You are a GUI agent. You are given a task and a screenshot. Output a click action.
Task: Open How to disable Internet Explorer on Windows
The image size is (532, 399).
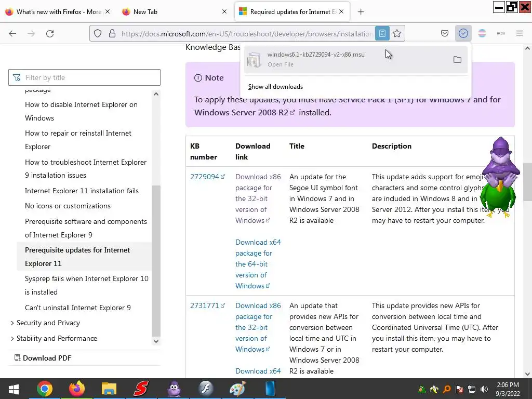[x=81, y=111]
